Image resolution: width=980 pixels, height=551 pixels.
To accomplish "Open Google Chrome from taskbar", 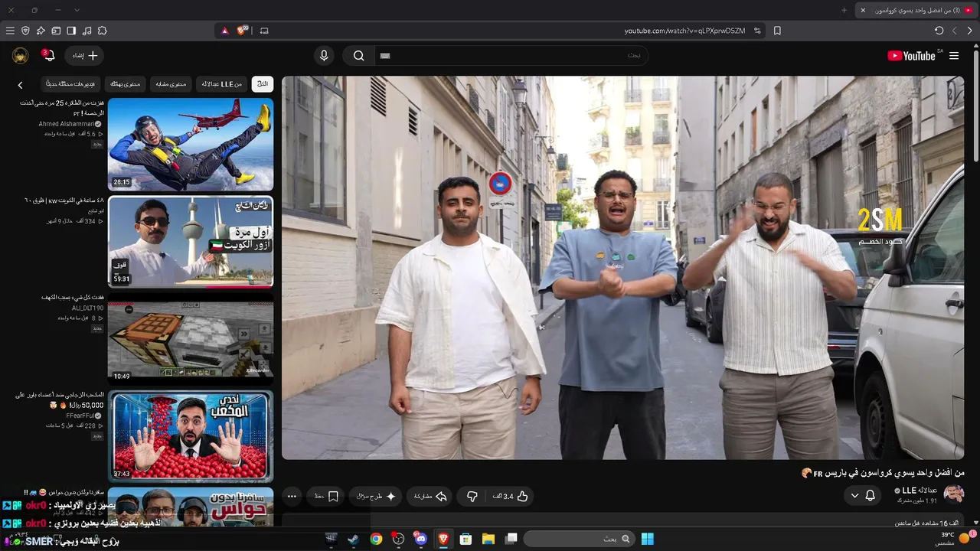I will (x=376, y=539).
